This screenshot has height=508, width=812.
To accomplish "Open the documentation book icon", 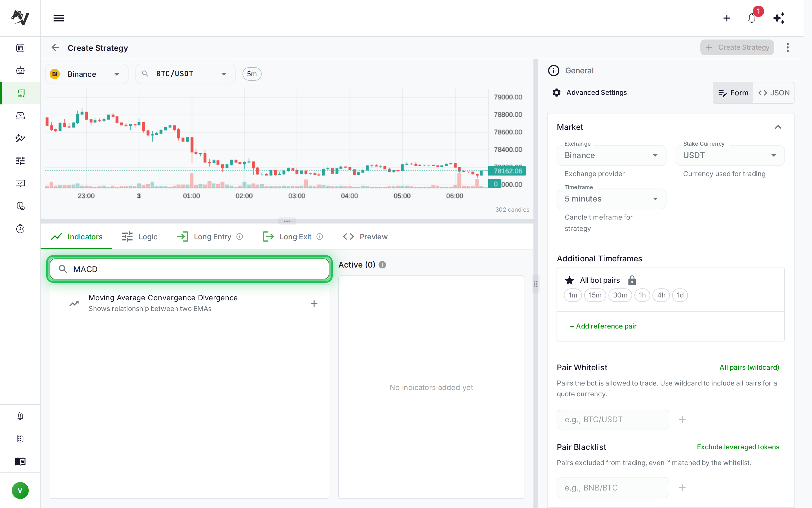I will pyautogui.click(x=20, y=461).
